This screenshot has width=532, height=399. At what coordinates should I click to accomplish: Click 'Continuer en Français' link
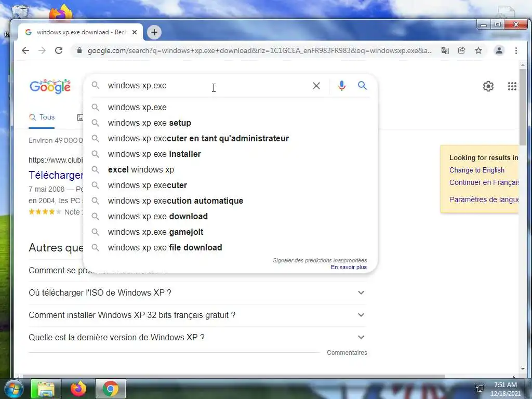click(484, 182)
